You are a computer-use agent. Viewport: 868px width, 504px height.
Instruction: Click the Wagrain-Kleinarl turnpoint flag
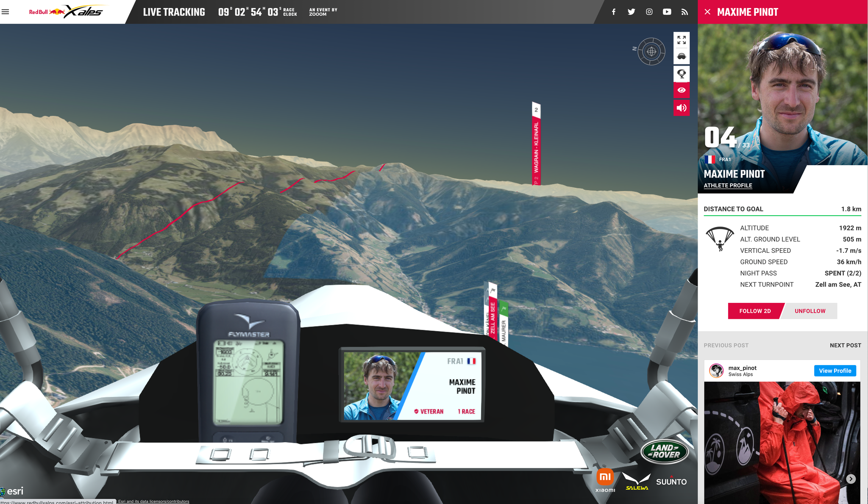tap(536, 144)
